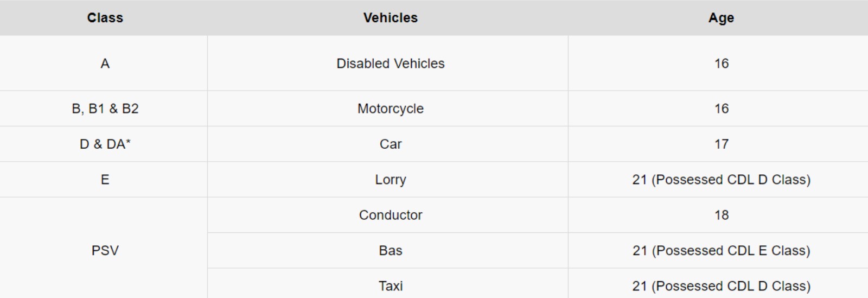Click the Disabled Vehicles cell
Viewport: 868px width, 298px height.
point(390,64)
